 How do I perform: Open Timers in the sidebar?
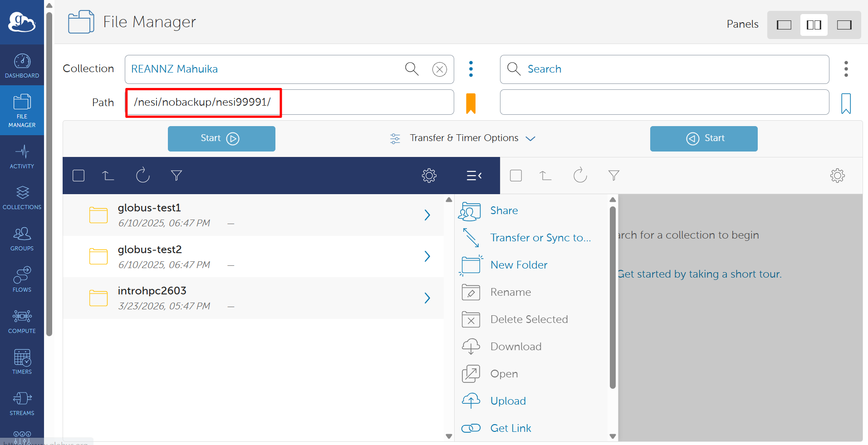(x=22, y=362)
